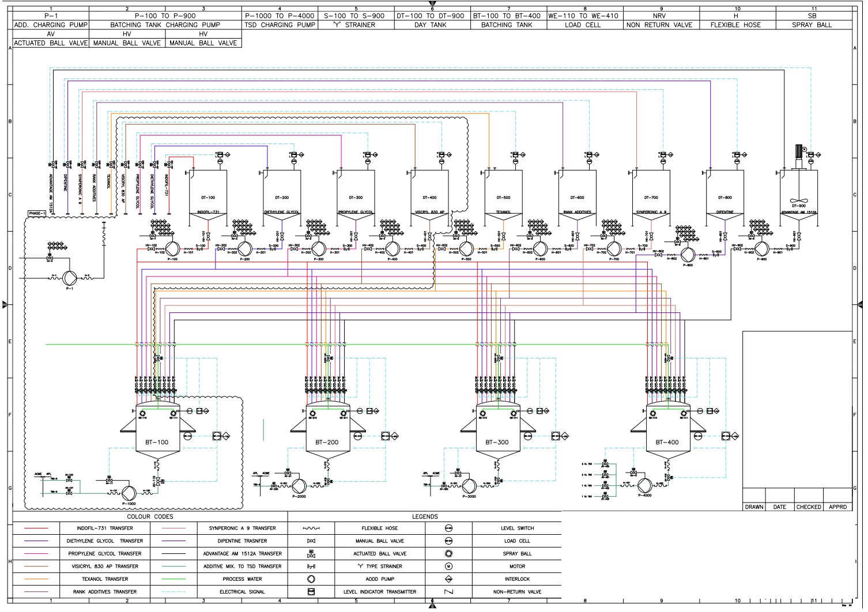Click the non-return valve legend symbol

[449, 592]
